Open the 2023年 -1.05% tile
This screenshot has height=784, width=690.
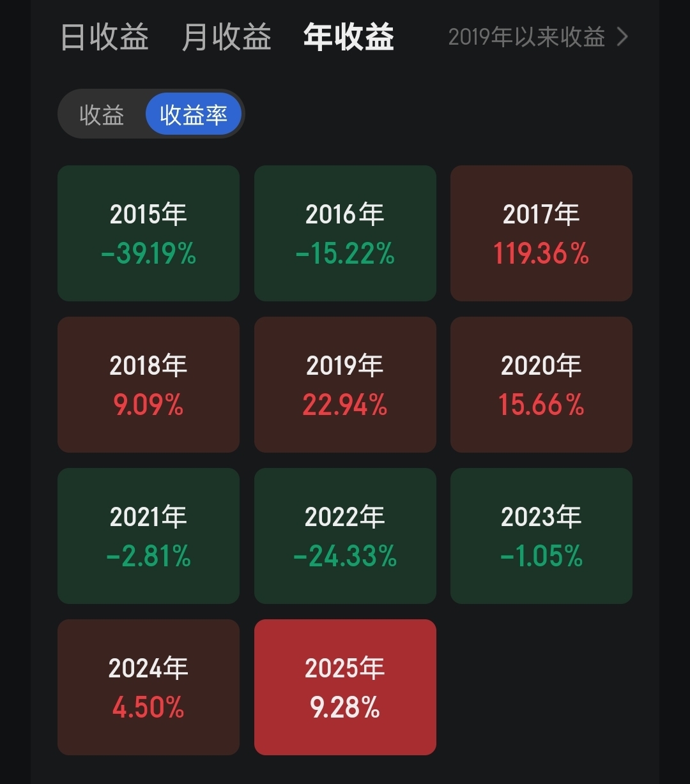pyautogui.click(x=541, y=536)
